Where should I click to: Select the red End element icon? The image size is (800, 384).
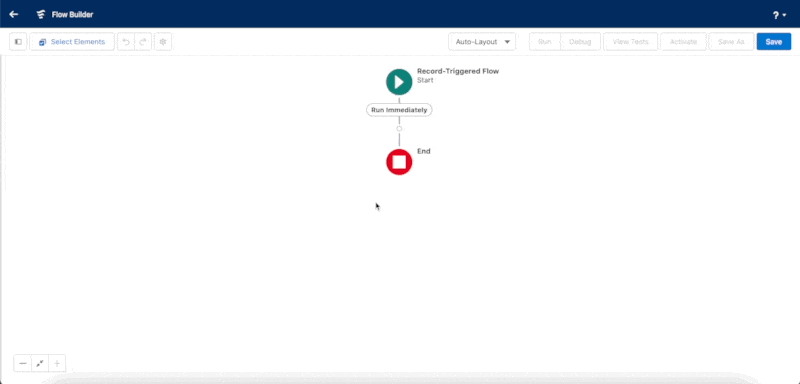point(399,162)
